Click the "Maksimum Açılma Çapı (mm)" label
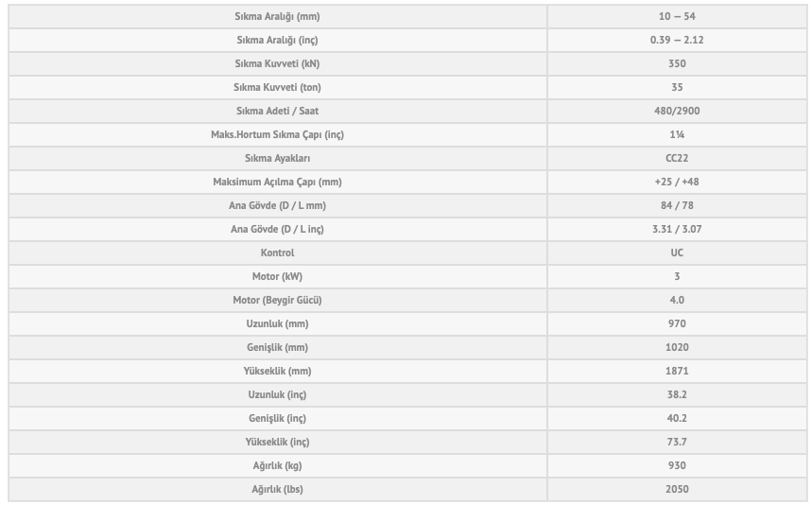 (x=277, y=183)
